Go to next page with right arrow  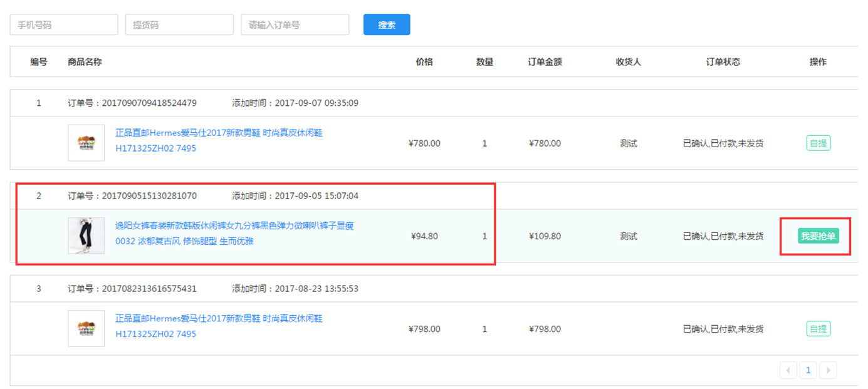pyautogui.click(x=829, y=370)
